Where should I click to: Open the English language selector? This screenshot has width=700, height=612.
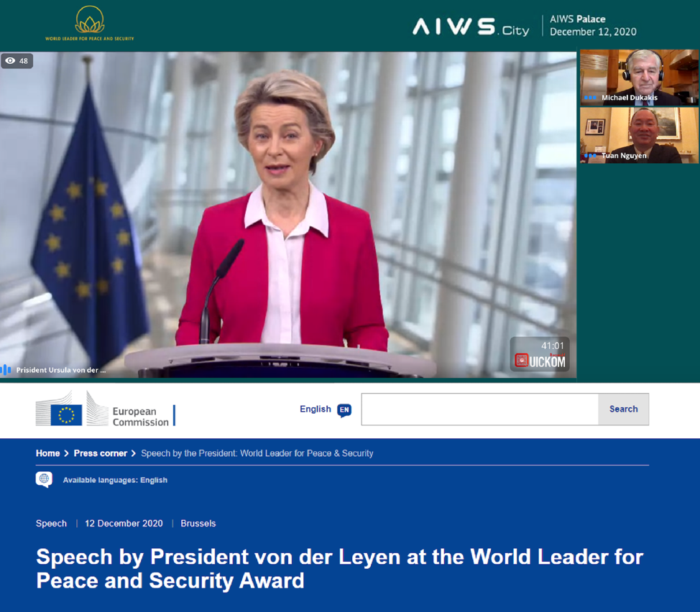pos(326,409)
